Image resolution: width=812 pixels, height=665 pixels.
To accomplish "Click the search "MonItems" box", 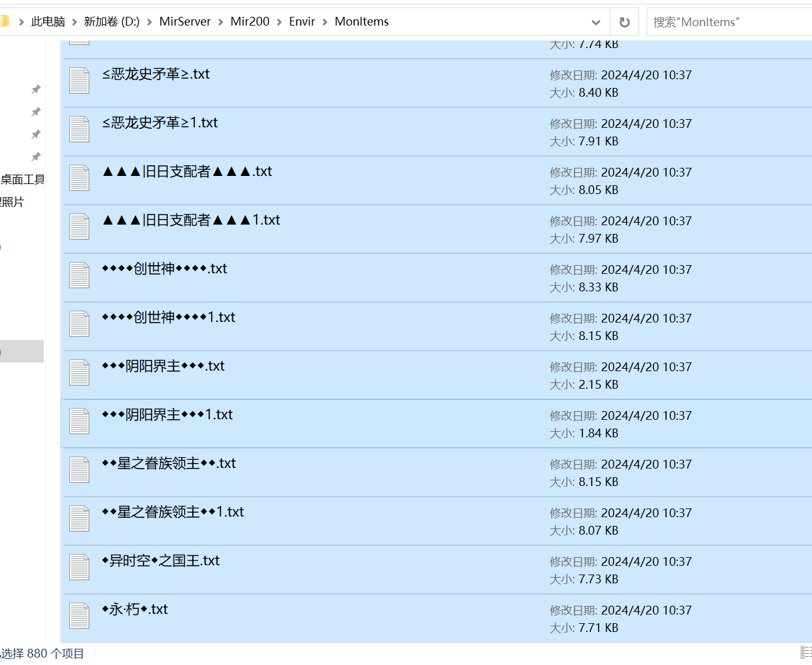I will click(x=729, y=22).
